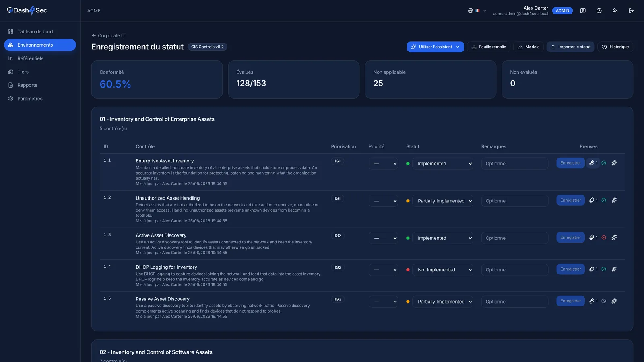
Task: Click the CIS Controls v8.2 badge
Action: 207,47
